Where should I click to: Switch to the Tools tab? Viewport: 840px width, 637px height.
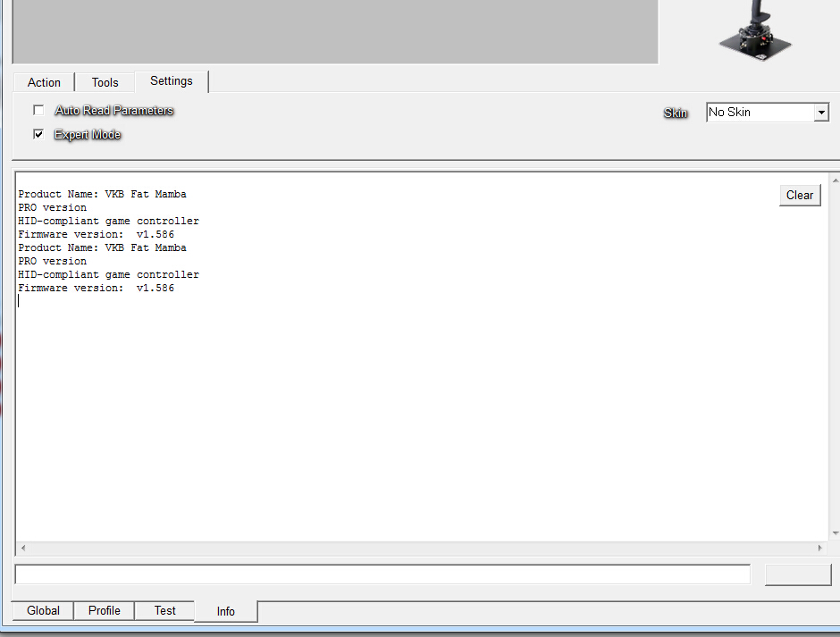pyautogui.click(x=105, y=82)
